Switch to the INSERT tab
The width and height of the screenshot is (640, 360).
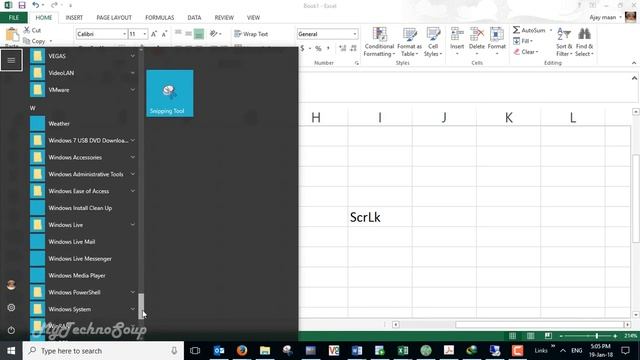click(x=74, y=18)
